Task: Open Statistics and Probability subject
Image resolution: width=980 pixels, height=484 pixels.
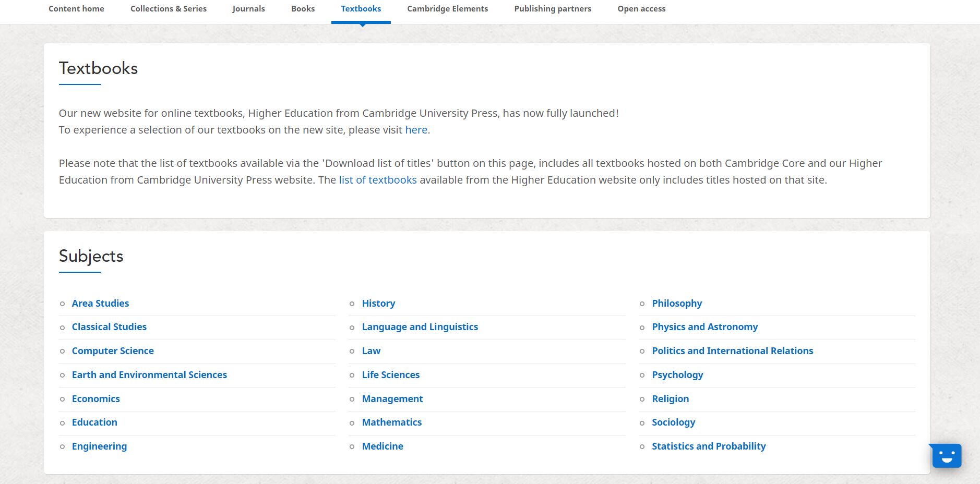Action: (709, 446)
